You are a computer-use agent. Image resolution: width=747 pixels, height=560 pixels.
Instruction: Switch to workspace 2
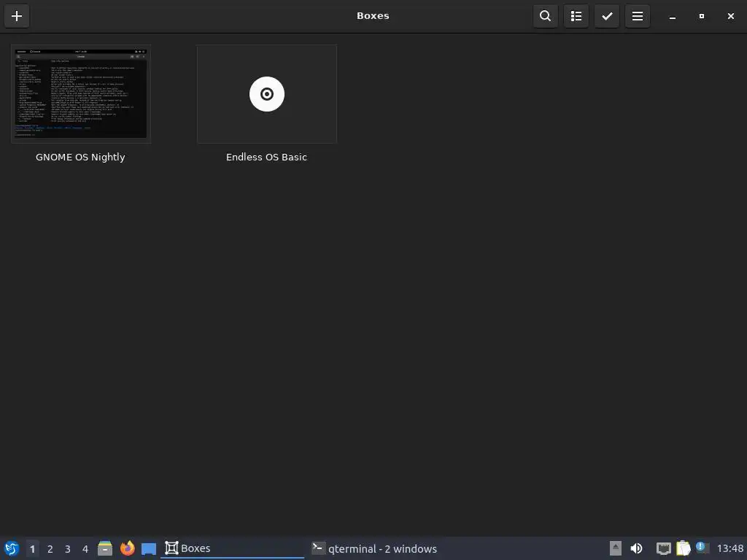tap(50, 549)
